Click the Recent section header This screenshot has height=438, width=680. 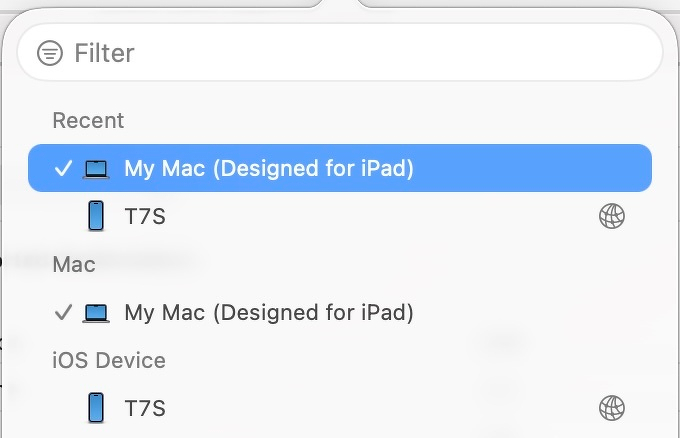coord(88,120)
